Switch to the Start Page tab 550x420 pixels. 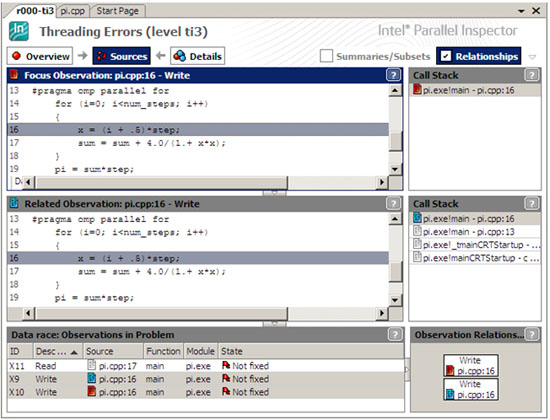pos(118,11)
